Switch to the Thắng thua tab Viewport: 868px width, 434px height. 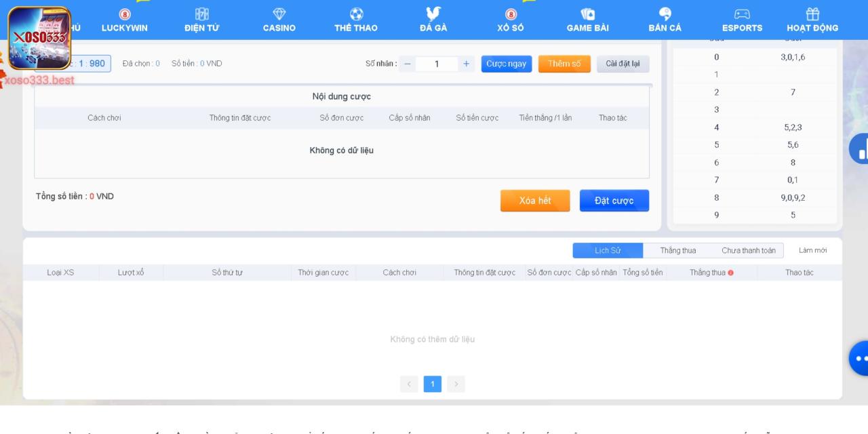678,250
